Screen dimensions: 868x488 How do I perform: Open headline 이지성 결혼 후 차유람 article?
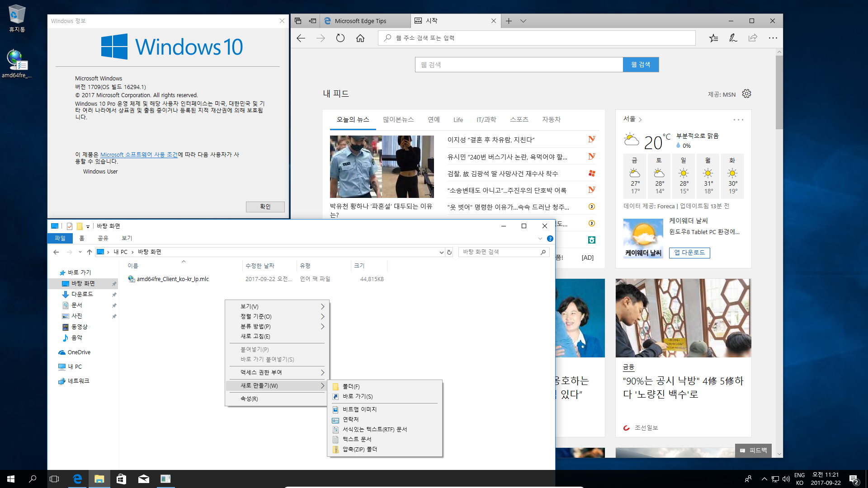[x=491, y=140]
